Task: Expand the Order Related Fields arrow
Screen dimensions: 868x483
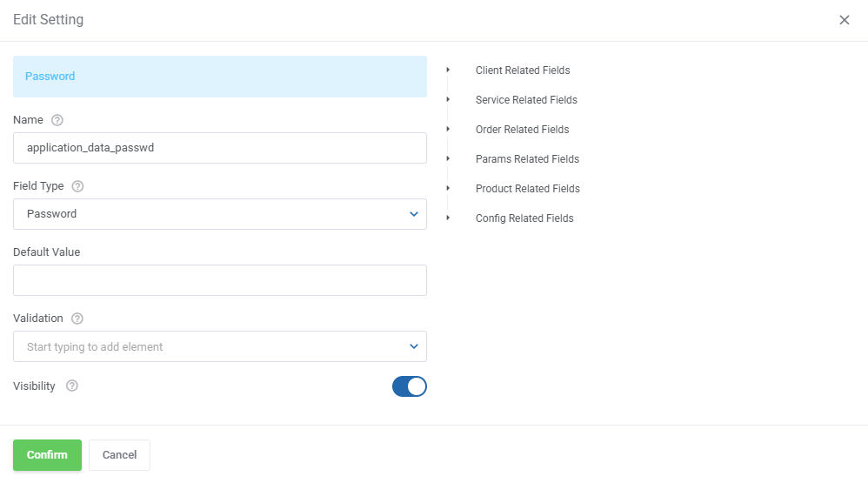Action: [448, 129]
